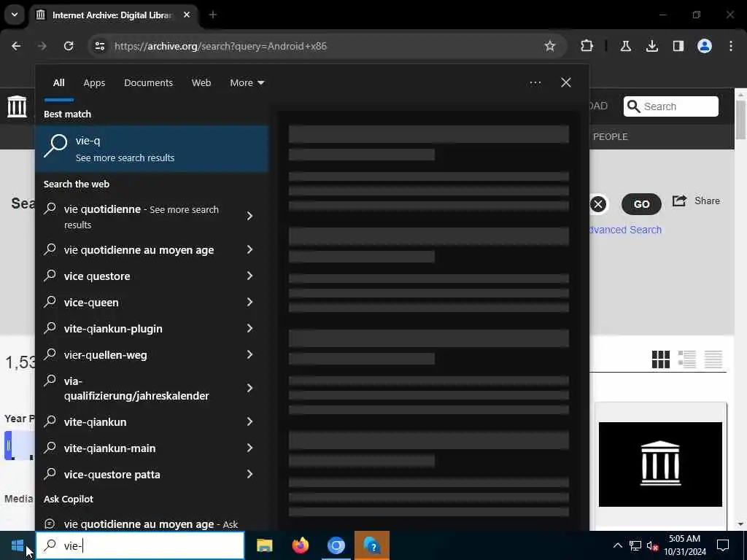Open the Chrome extensions puzzle icon
Viewport: 747px width, 560px height.
click(587, 46)
